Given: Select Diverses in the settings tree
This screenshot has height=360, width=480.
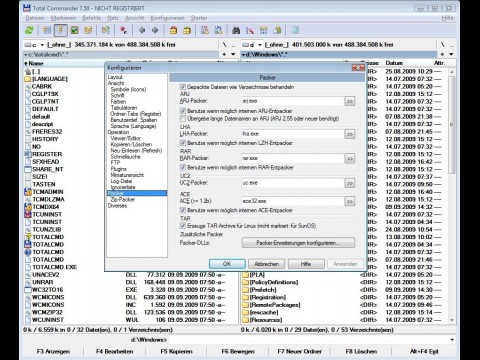Looking at the screenshot, I should (117, 206).
